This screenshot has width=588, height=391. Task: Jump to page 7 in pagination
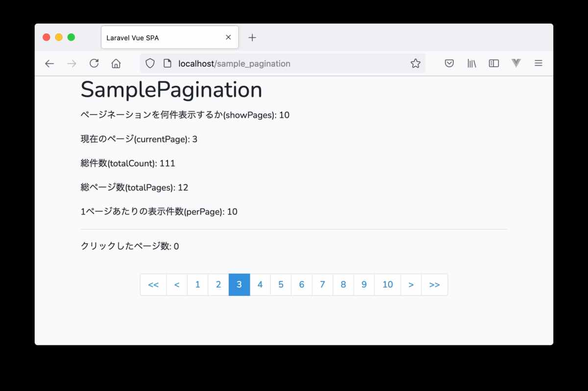tap(322, 285)
